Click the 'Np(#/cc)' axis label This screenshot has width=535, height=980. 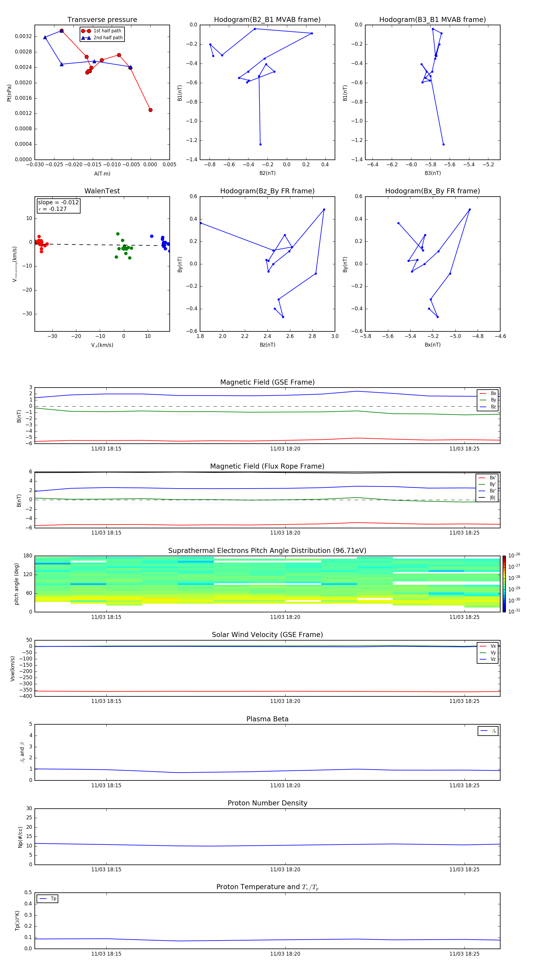pos(20,837)
